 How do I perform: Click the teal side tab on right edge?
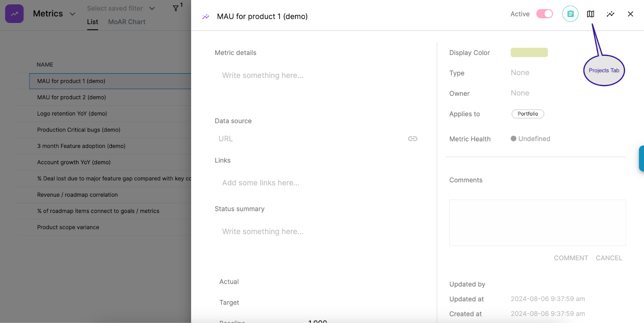pyautogui.click(x=642, y=158)
